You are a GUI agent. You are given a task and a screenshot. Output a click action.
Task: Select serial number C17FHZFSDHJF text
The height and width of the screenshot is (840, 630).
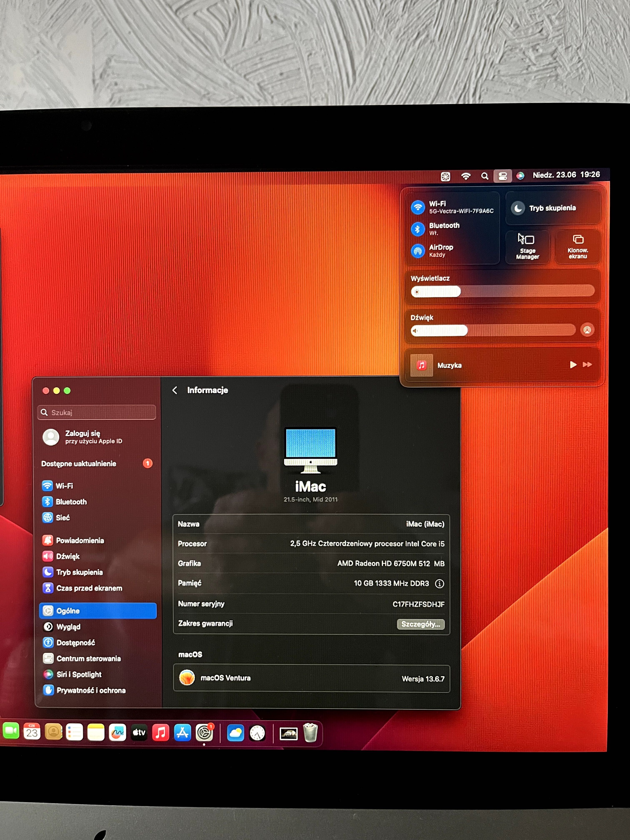click(x=419, y=604)
